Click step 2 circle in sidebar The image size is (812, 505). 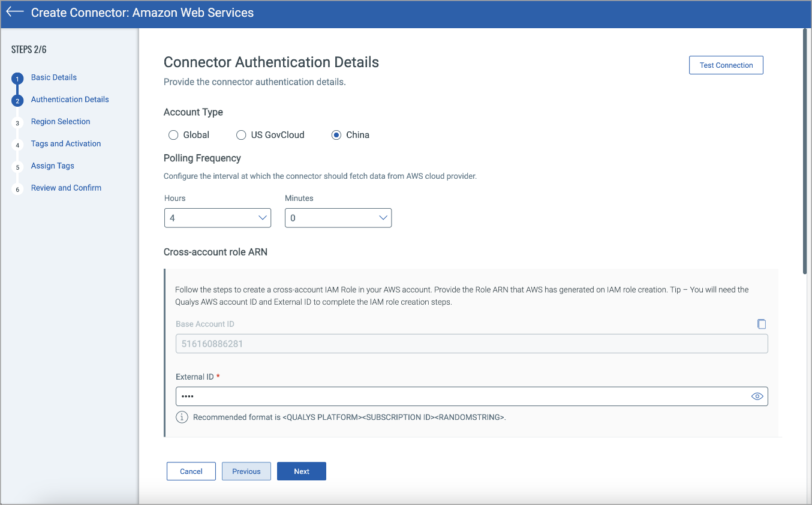pos(18,101)
